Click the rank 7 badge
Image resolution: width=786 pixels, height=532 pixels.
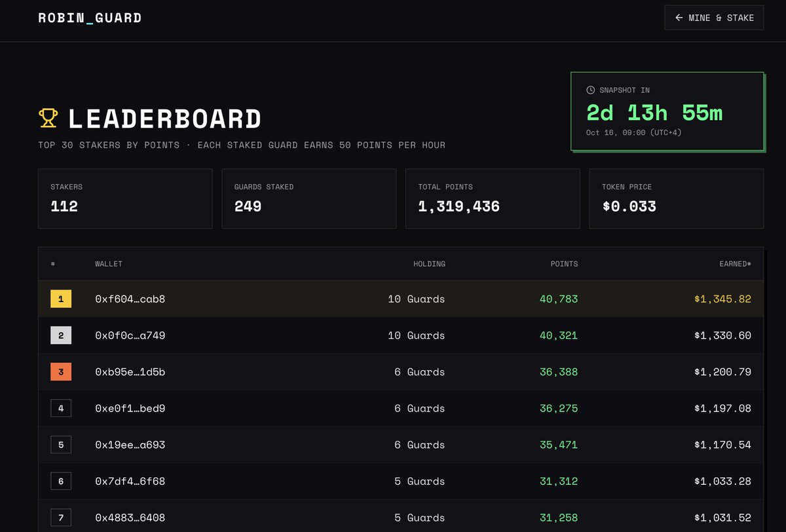pos(61,518)
